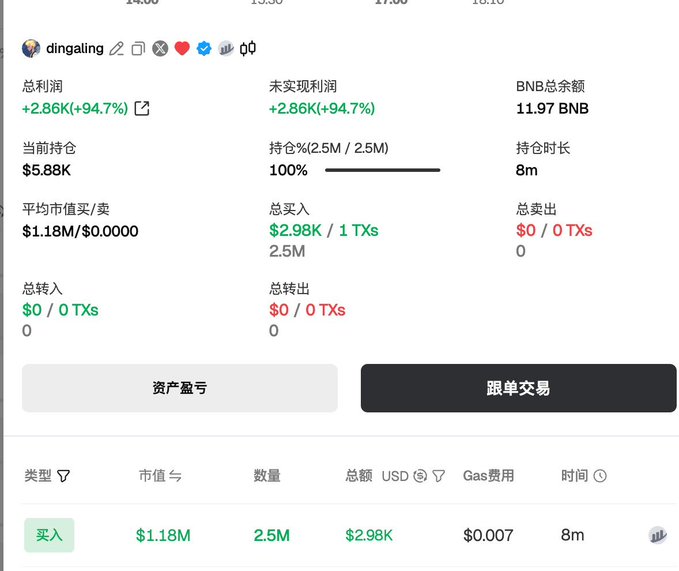This screenshot has width=679, height=571.
Task: Click the $0 / 0 TXs under 总转入
Action: pos(60,310)
